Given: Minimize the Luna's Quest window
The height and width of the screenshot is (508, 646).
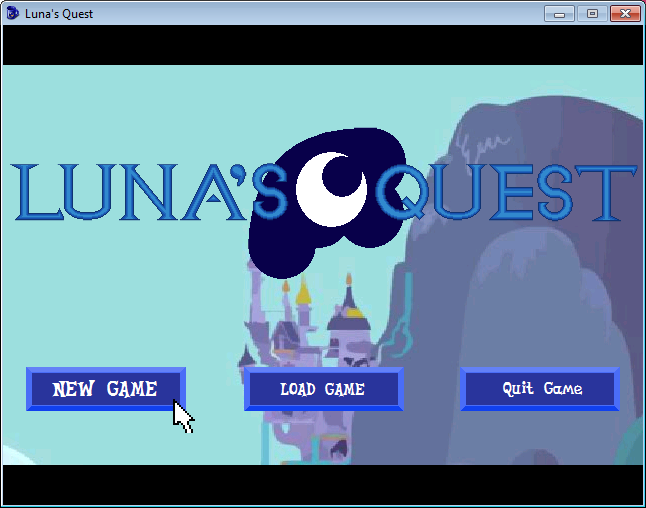Looking at the screenshot, I should pyautogui.click(x=559, y=14).
